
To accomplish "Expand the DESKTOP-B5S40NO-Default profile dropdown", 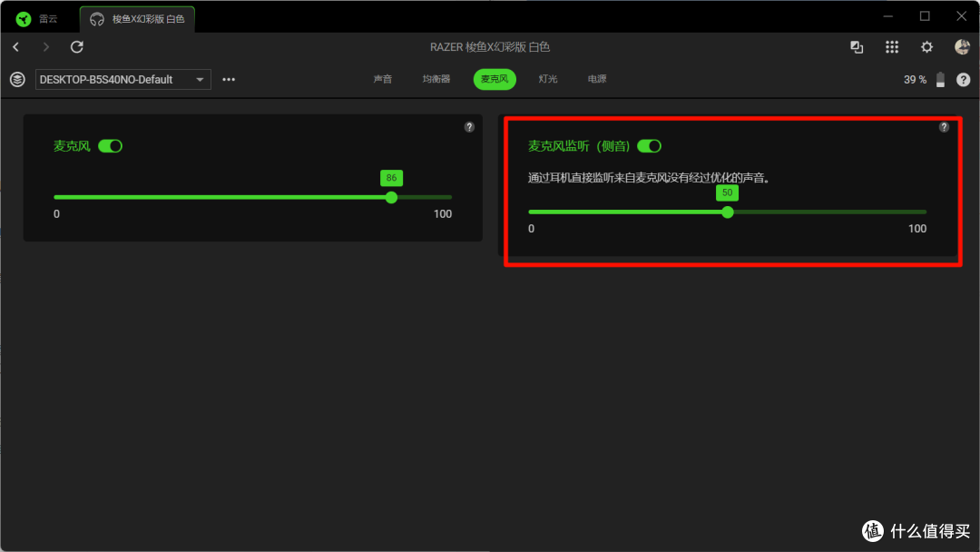I will pos(123,79).
